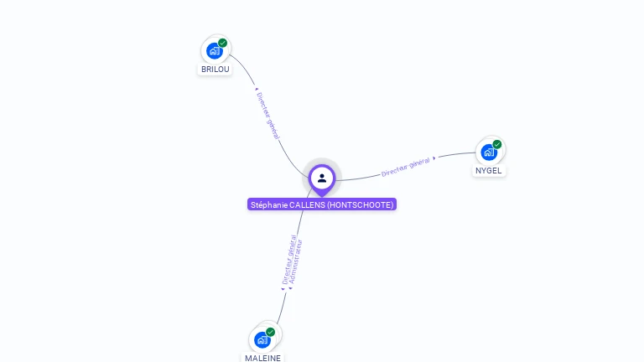644x362 pixels.
Task: Select Directeur général label toward MALEINE
Action: (x=288, y=260)
